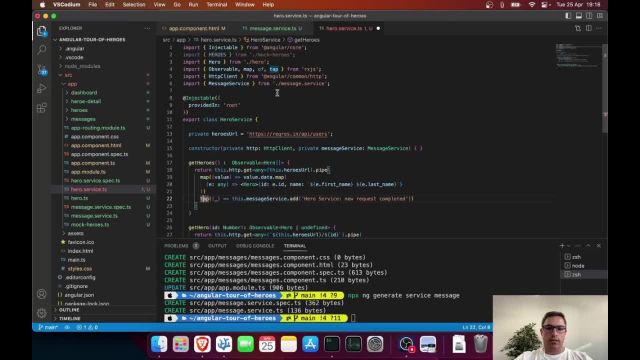Open App Store from the dock
640x360 pixels.
310,344
